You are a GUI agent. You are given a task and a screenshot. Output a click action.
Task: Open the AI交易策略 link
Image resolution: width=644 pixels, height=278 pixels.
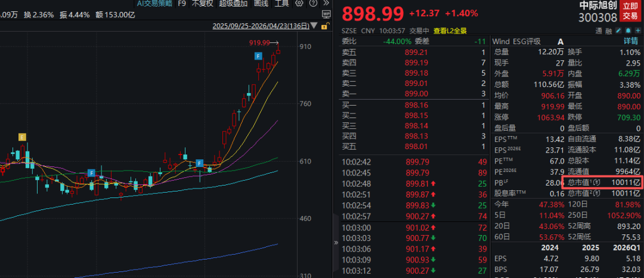coord(154,3)
